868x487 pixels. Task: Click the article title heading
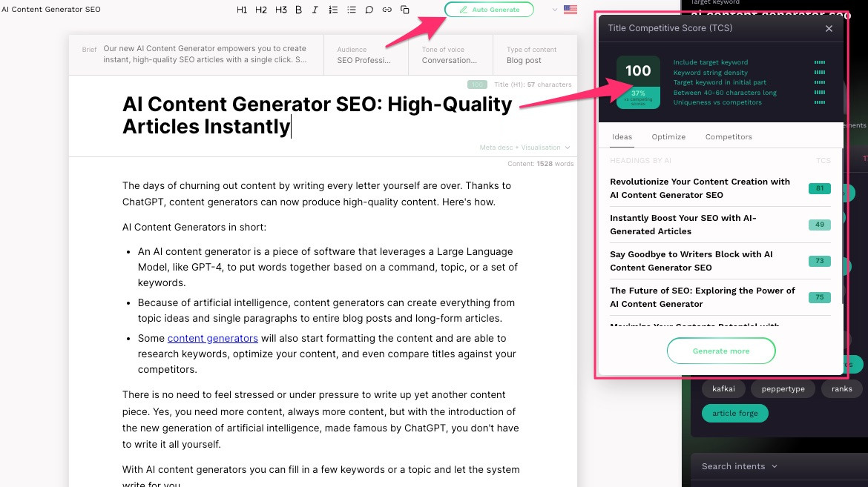point(318,115)
